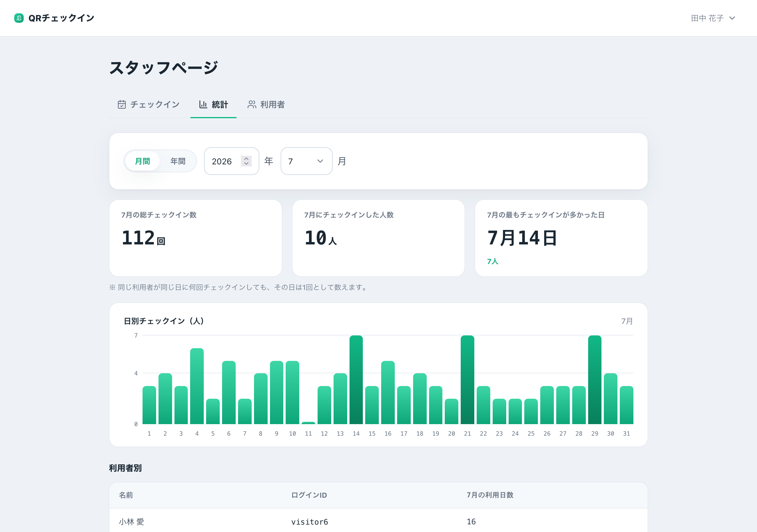Click the 田中 花子 account name

click(x=707, y=18)
